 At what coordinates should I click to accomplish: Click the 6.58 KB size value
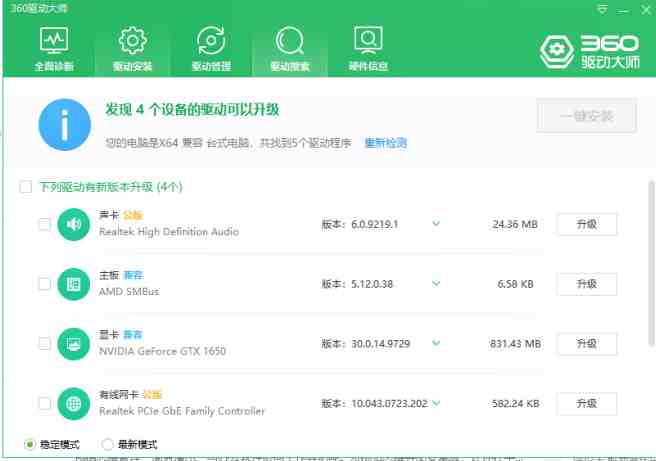(x=515, y=284)
